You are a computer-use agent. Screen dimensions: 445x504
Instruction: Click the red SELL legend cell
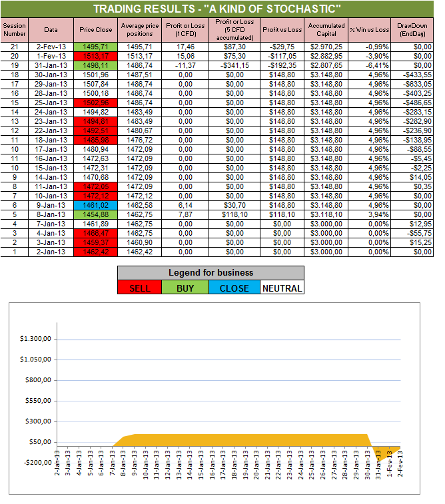139,288
